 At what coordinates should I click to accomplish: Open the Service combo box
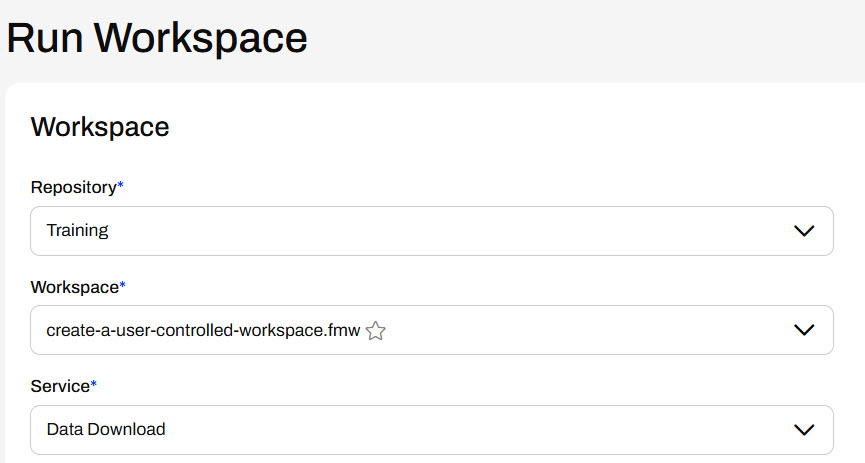click(430, 430)
